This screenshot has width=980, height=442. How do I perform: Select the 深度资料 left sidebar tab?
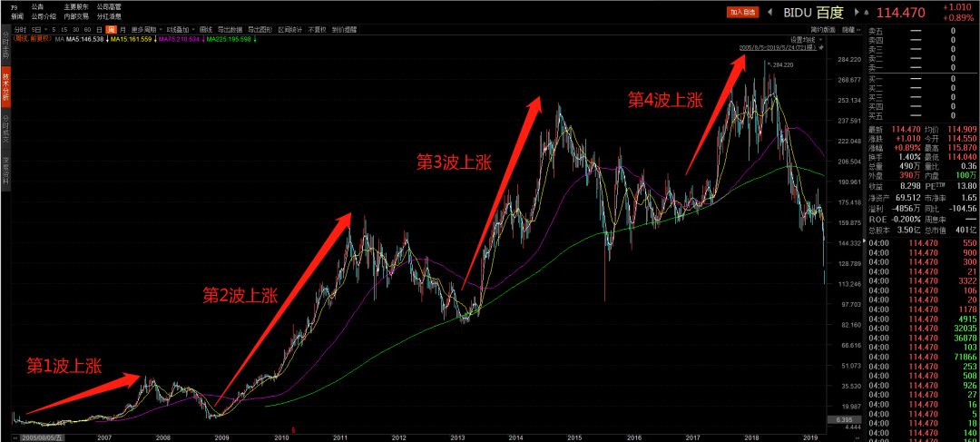[5, 171]
